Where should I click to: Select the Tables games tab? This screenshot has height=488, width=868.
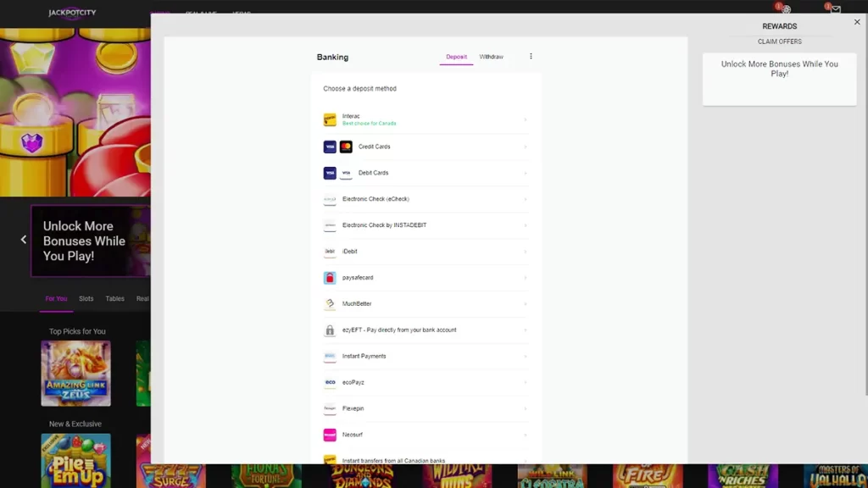(115, 299)
